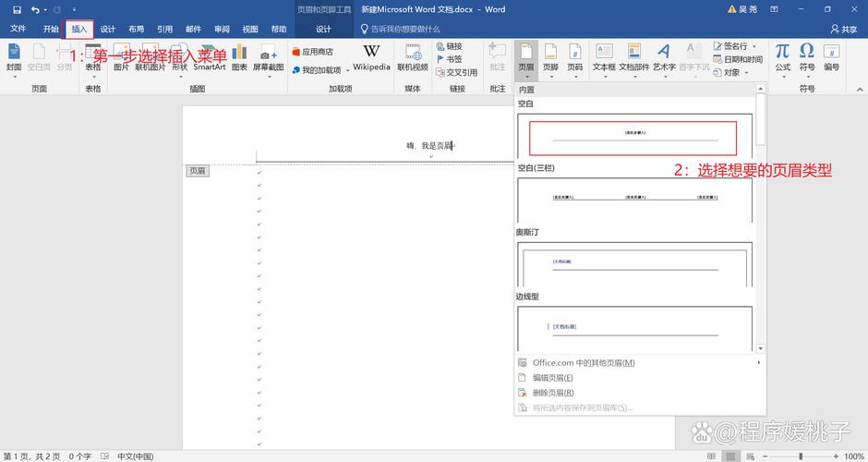The width and height of the screenshot is (868, 462).
Task: Choose the Blank (空白) header thumbnail
Action: [x=634, y=136]
